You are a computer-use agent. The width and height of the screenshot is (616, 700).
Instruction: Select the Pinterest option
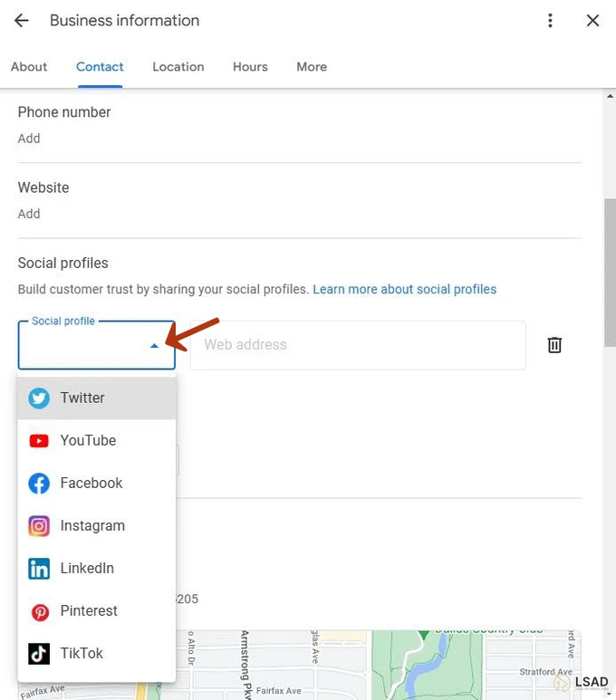97,611
